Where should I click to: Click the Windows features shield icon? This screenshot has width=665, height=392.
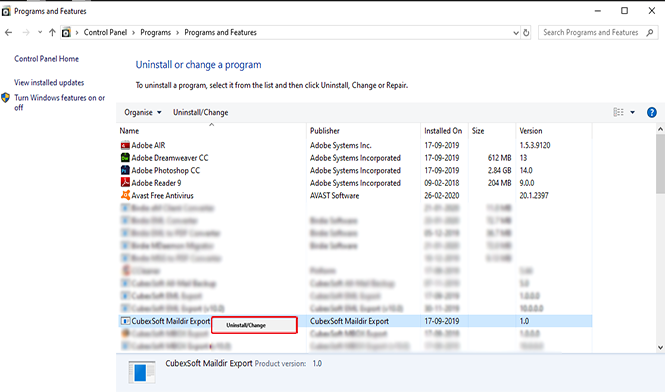point(6,98)
